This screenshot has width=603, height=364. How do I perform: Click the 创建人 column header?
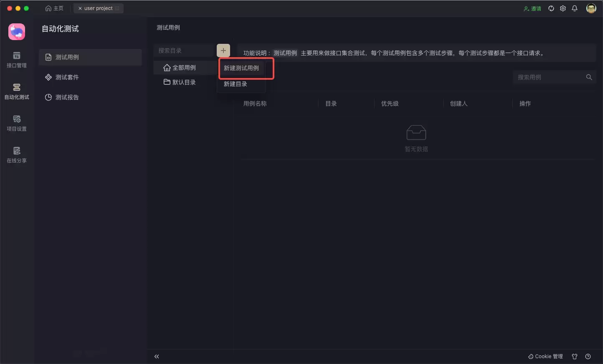459,104
